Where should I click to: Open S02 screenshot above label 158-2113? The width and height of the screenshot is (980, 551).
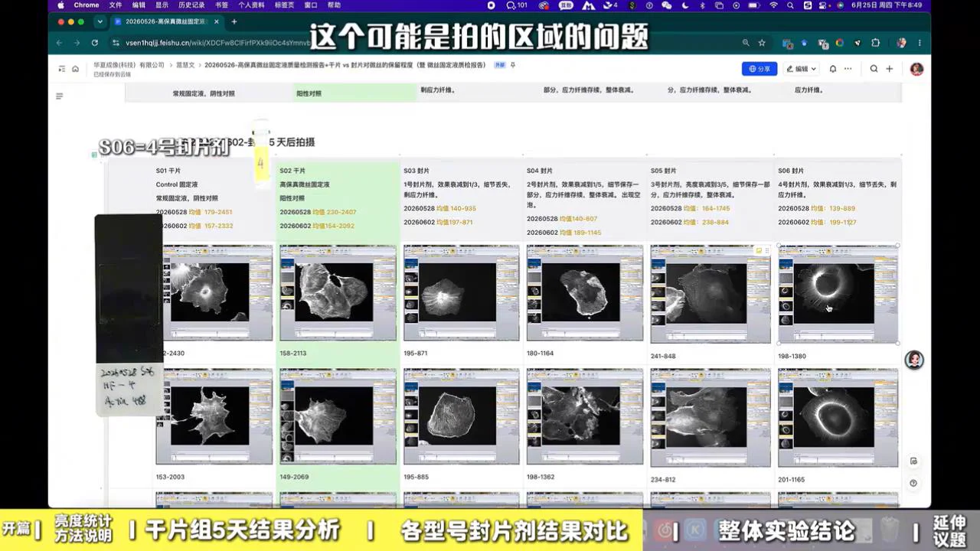tap(338, 292)
